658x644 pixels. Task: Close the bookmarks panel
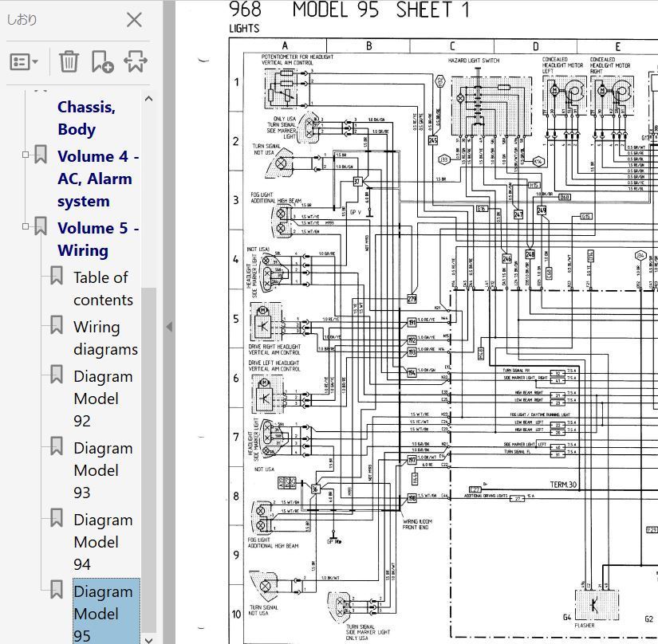134,19
